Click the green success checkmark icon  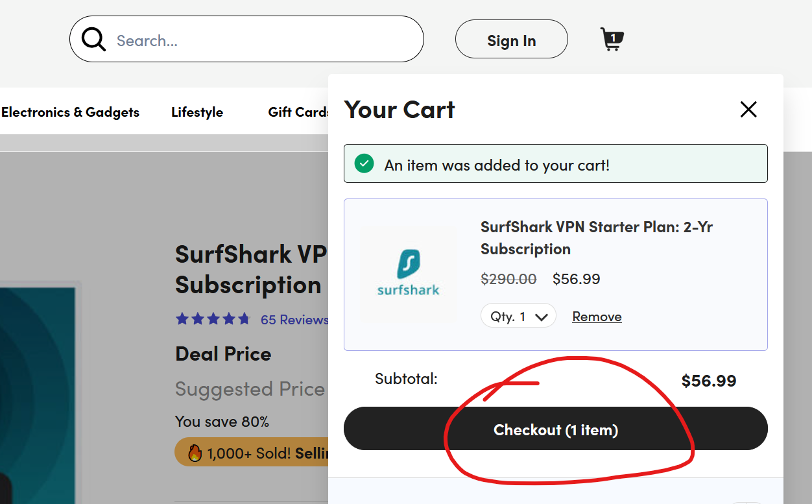tap(364, 163)
